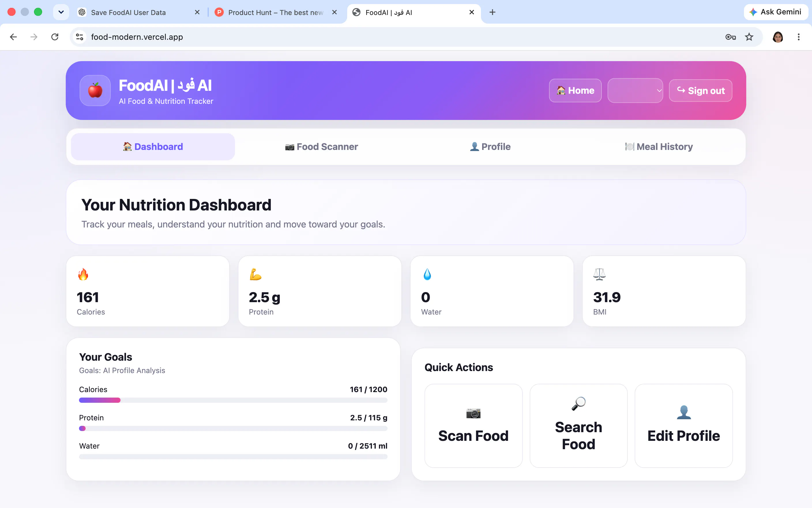The image size is (812, 508).
Task: Close the Product Hunt tab
Action: (x=334, y=12)
